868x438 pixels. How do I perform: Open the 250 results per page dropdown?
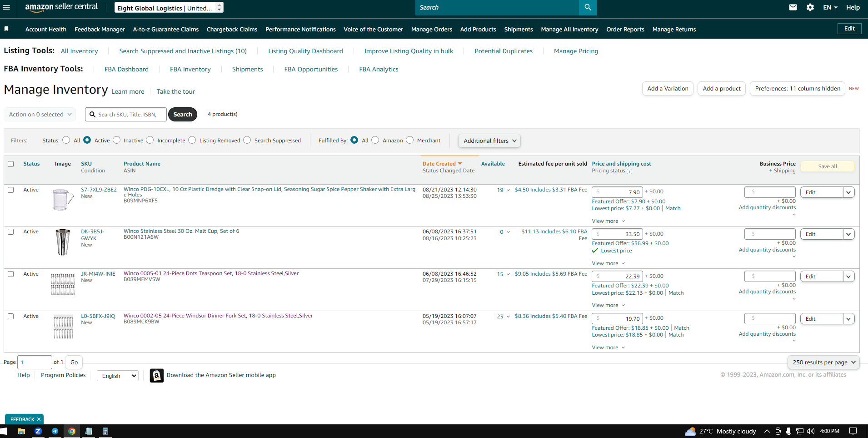(x=823, y=362)
